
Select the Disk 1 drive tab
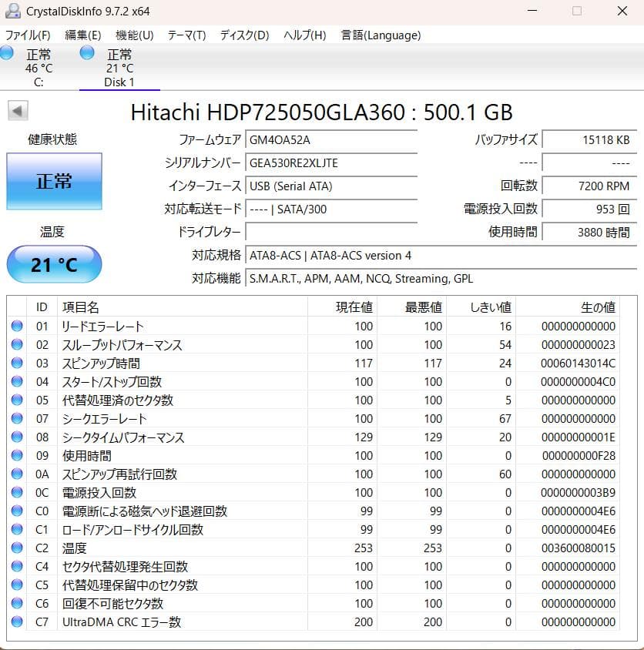pyautogui.click(x=119, y=68)
